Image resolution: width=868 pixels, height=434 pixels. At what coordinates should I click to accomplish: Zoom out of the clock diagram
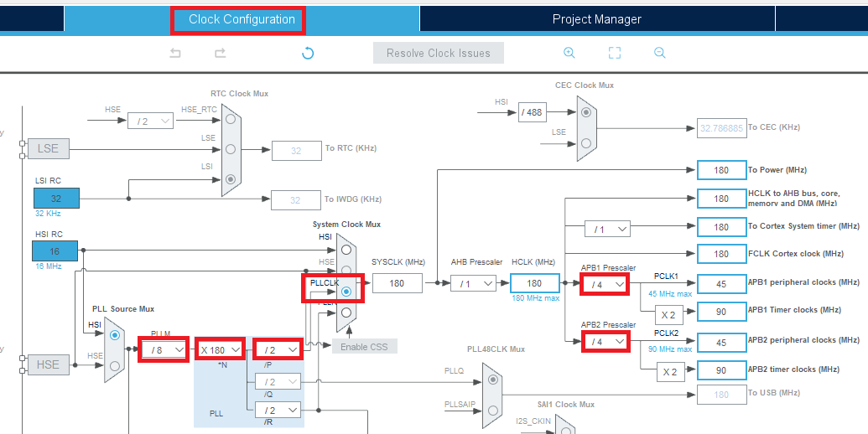click(660, 53)
